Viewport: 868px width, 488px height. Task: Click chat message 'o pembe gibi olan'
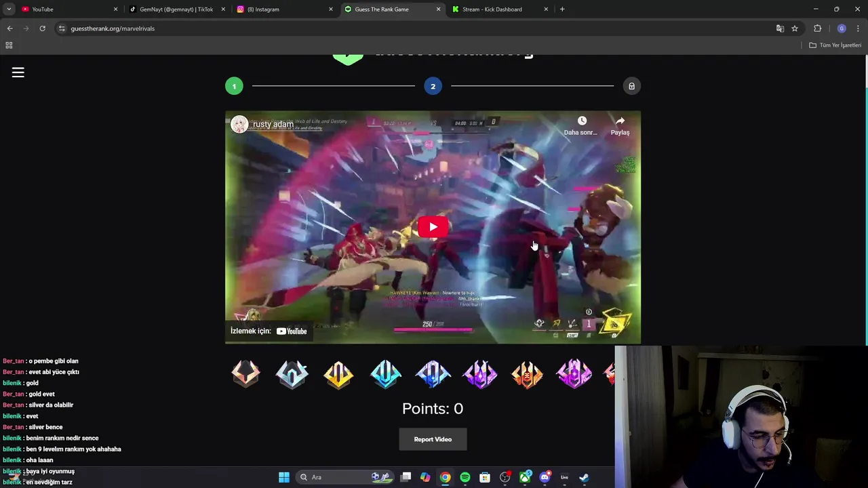54,361
